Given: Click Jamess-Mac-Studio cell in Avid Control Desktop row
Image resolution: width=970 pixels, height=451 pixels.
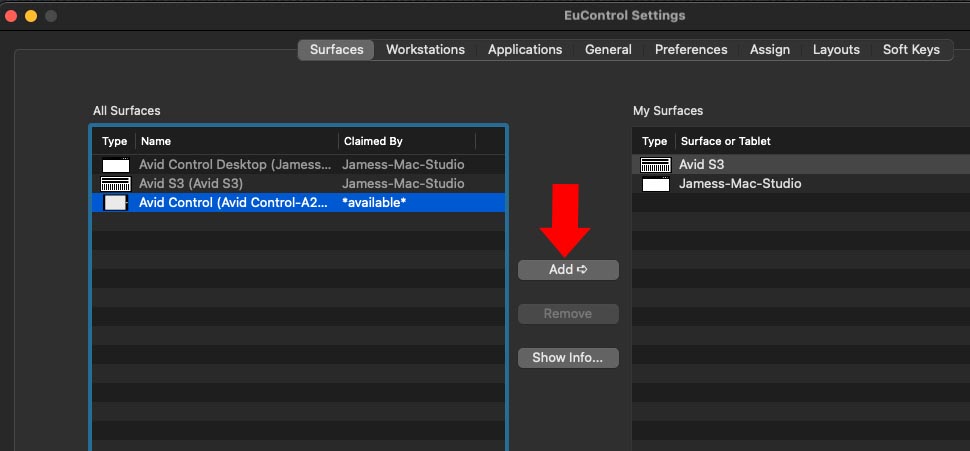Looking at the screenshot, I should (403, 165).
